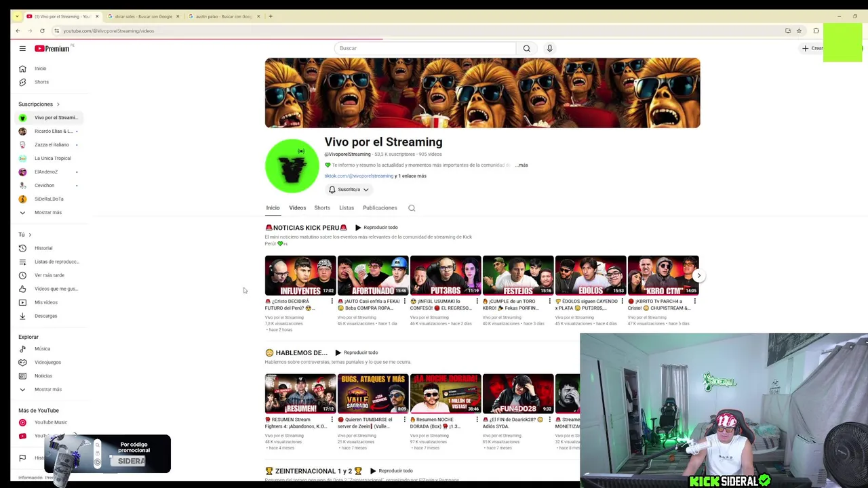This screenshot has height=488, width=868.
Task: Click Reproducir todo for ZEINTERNACIONAL 1 y 2
Action: click(x=391, y=471)
